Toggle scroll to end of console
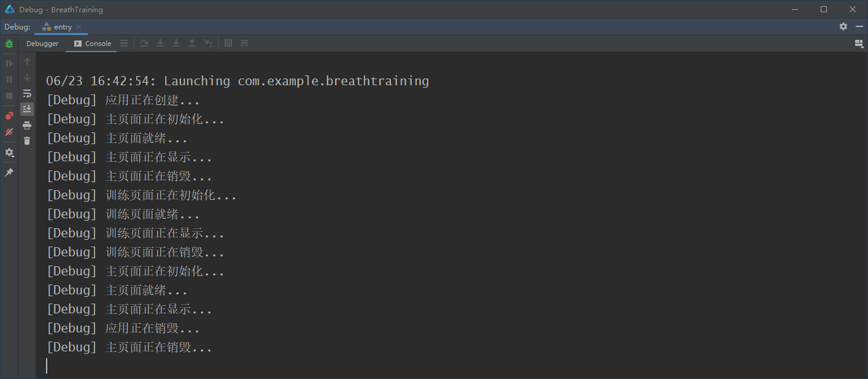868x379 pixels. click(x=27, y=109)
